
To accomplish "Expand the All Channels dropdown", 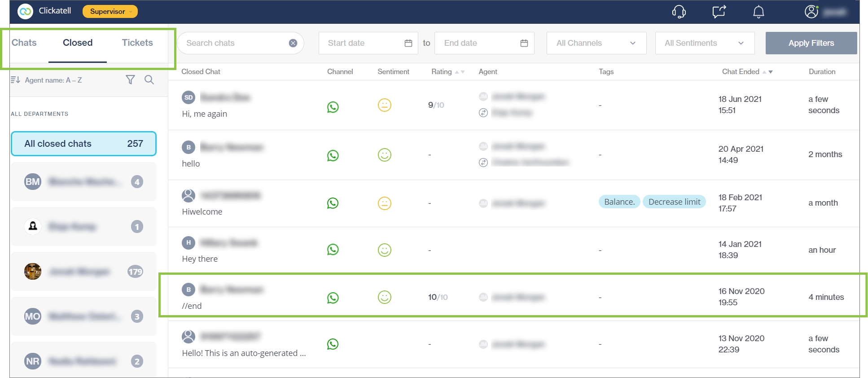I will point(596,43).
